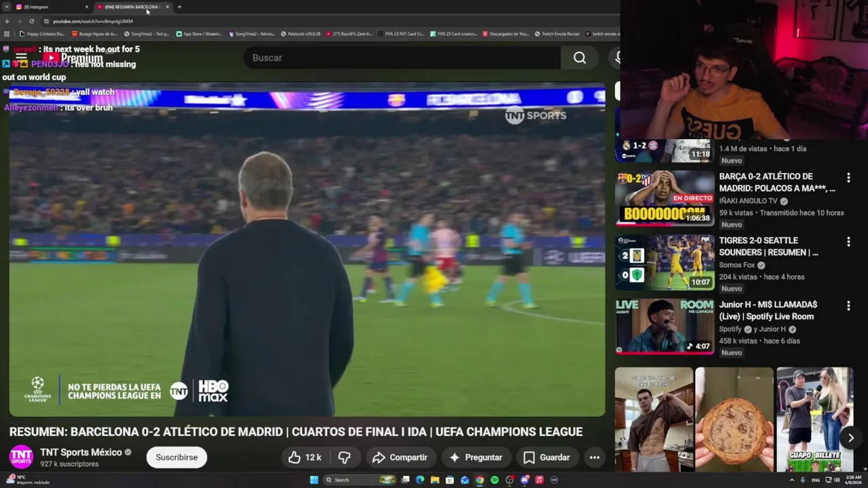
Task: Open the clock showing 2:26 AM
Action: 853,480
